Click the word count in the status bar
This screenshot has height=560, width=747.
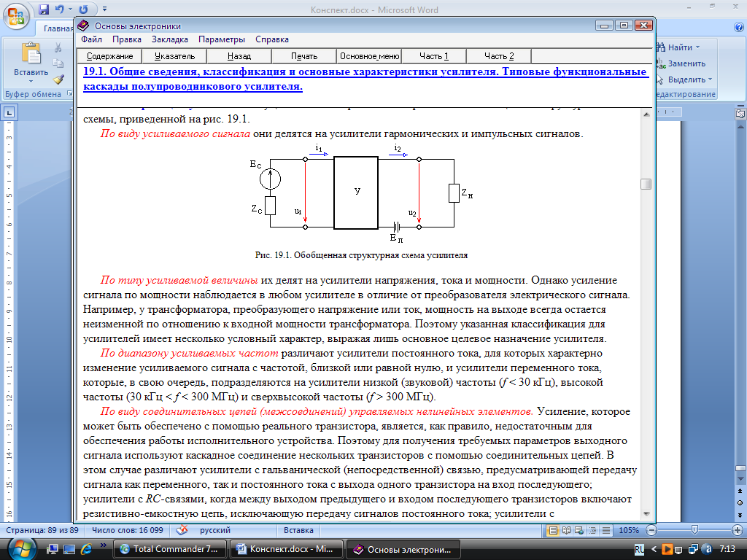pyautogui.click(x=127, y=530)
